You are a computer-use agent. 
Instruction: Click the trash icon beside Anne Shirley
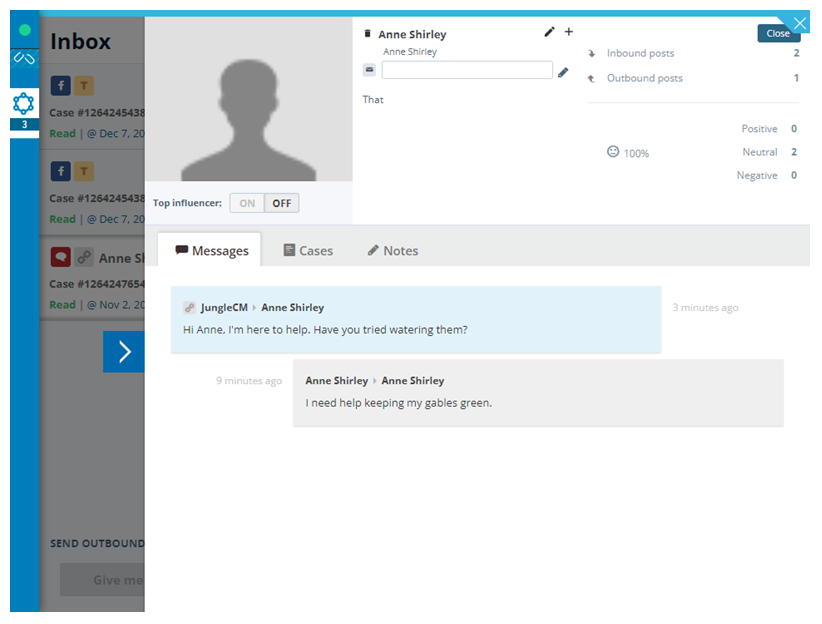(x=367, y=34)
